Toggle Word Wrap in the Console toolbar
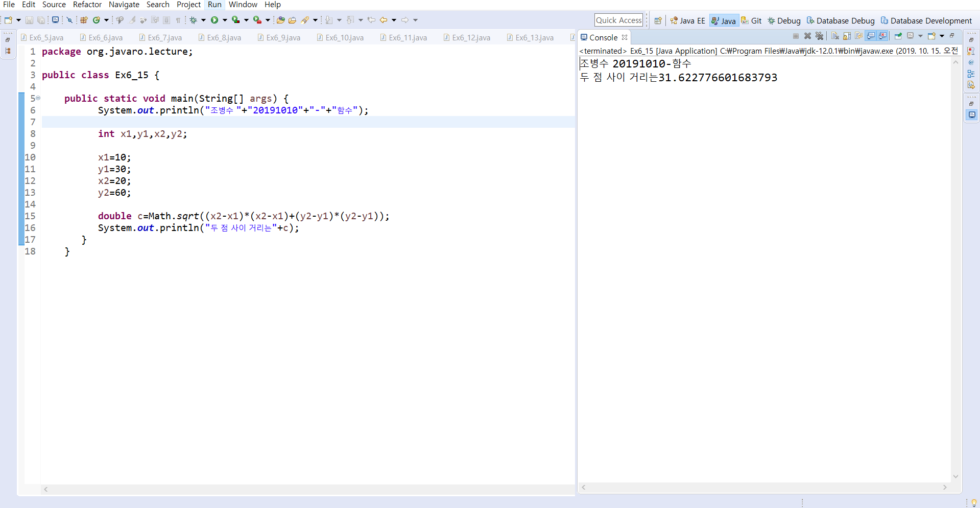This screenshot has height=508, width=980. coord(858,36)
